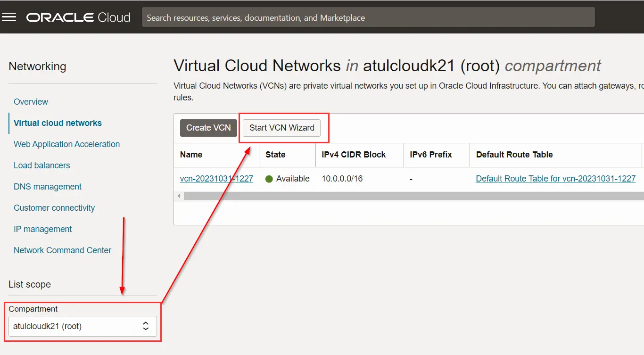Click the Oracle Cloud logo
Image resolution: width=644 pixels, height=355 pixels.
(x=78, y=17)
